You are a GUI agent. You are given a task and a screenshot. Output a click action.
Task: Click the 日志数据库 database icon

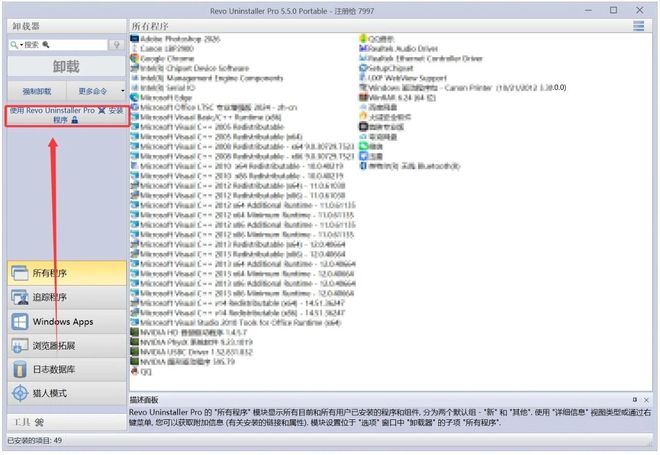click(20, 370)
